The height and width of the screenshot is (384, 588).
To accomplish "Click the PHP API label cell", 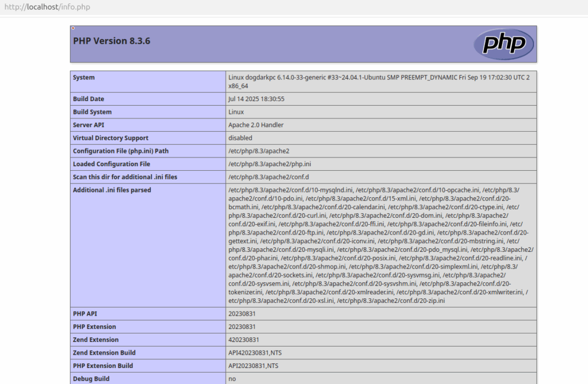I will point(86,314).
